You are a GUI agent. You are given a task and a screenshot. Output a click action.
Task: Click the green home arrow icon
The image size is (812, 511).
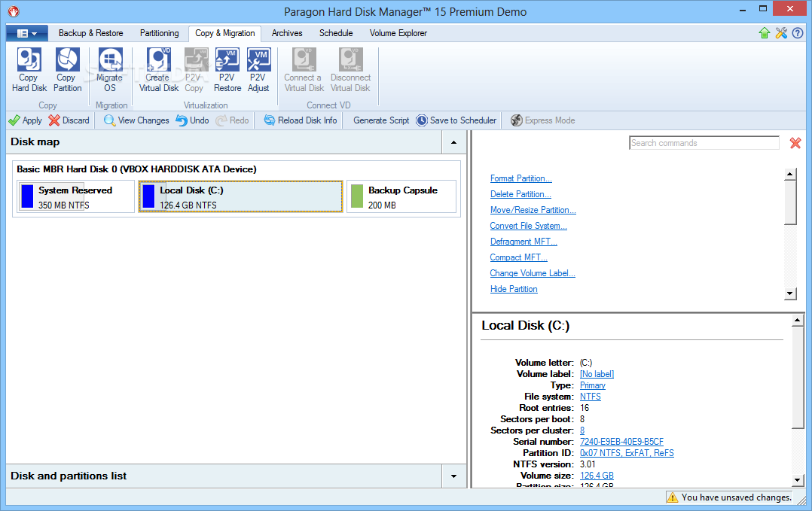(765, 33)
